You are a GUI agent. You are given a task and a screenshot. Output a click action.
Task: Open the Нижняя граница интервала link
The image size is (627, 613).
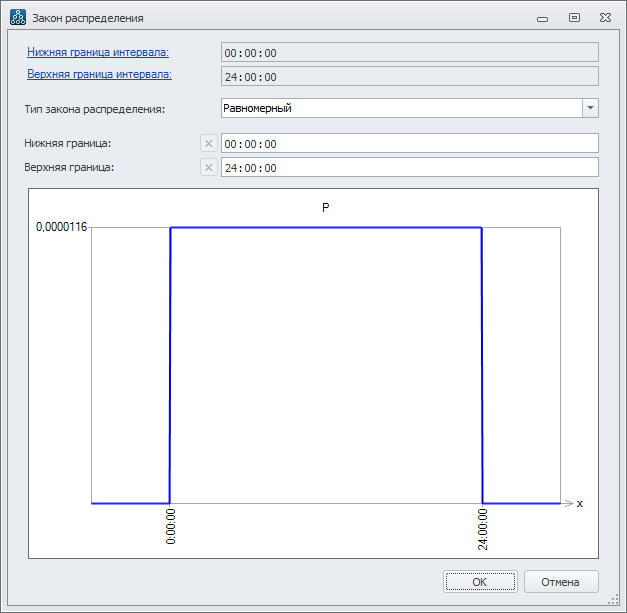coord(98,52)
